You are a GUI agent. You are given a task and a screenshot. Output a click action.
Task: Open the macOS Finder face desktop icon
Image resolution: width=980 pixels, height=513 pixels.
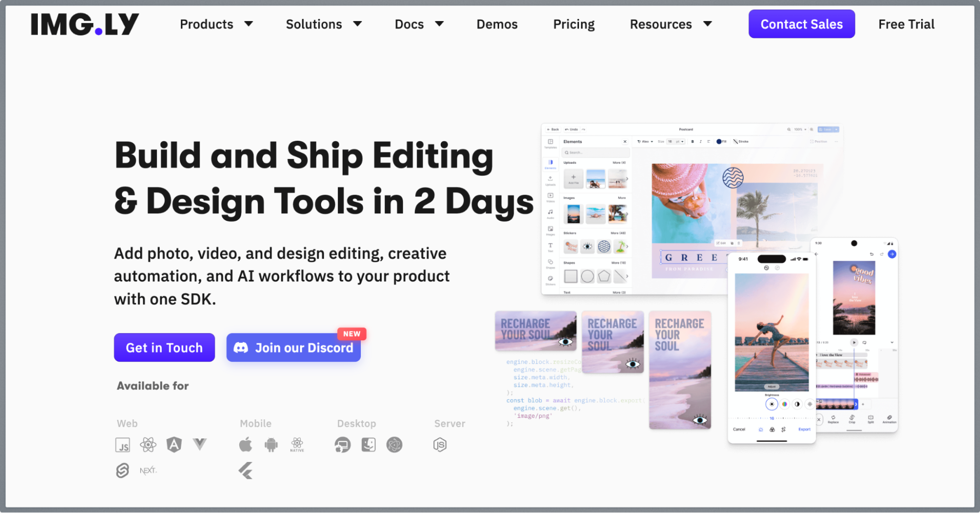pos(369,445)
